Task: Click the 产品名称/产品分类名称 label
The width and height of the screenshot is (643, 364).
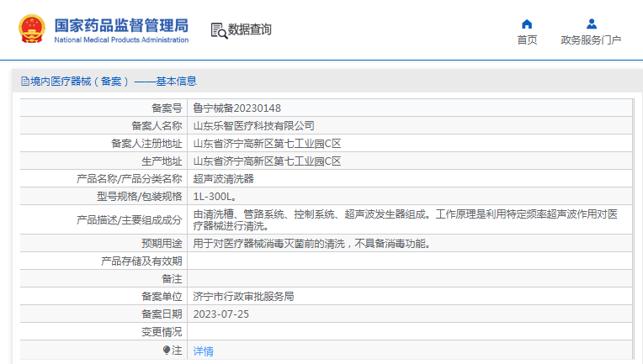Action: 129,178
